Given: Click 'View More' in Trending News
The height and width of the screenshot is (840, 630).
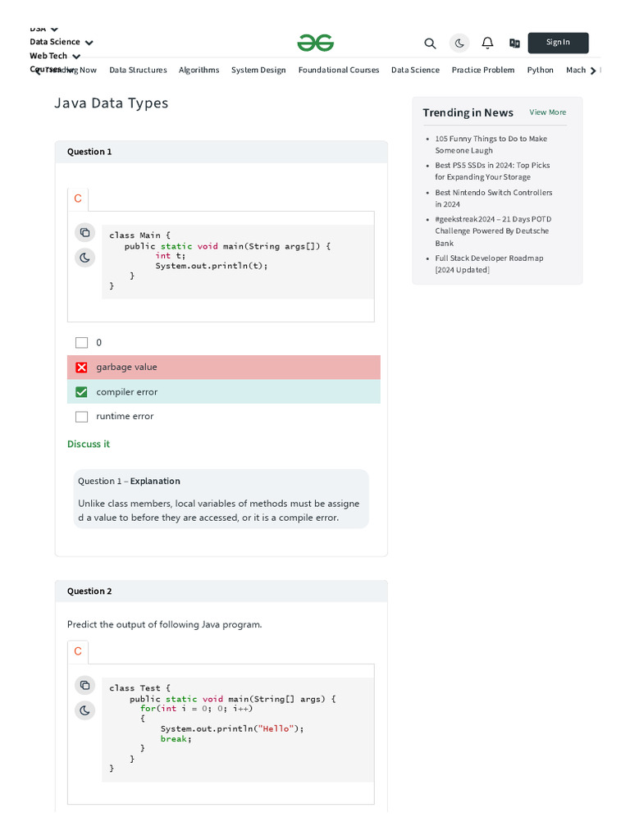Looking at the screenshot, I should [x=547, y=112].
